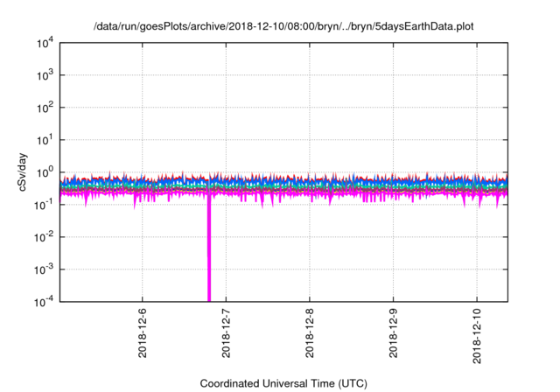
Task: Click the 10^2 y-axis tick label
Action: click(x=45, y=108)
